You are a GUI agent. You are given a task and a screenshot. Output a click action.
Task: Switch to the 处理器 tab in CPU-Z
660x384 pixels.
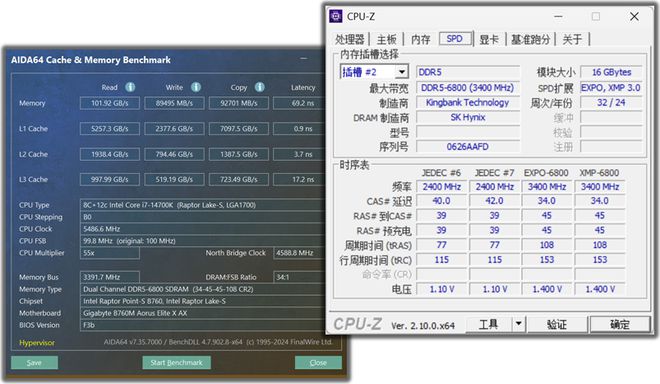(349, 40)
